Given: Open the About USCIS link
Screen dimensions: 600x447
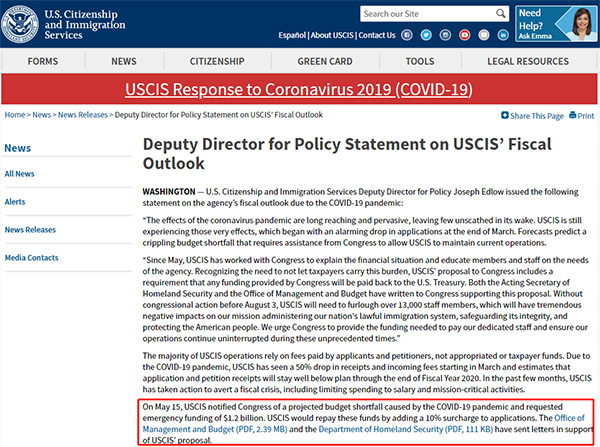Looking at the screenshot, I should pos(332,35).
